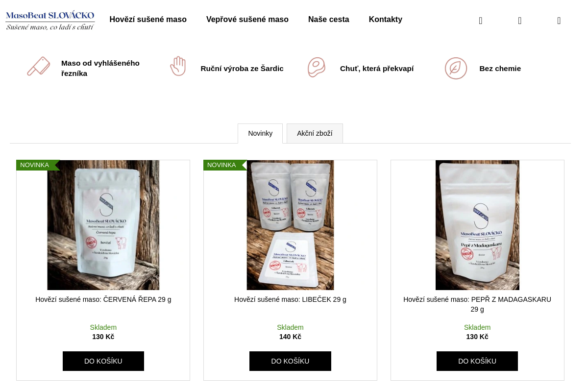Screen dimensions: 588x392
Task: Open the Kontakty page
Action: tap(386, 20)
